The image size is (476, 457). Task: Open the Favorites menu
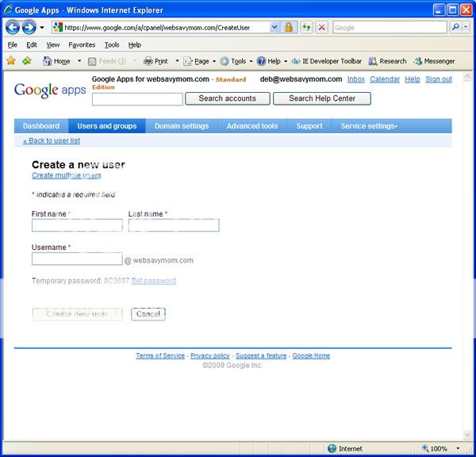point(82,45)
